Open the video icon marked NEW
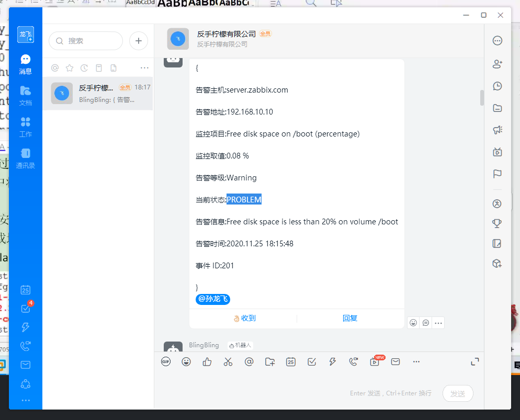 375,361
